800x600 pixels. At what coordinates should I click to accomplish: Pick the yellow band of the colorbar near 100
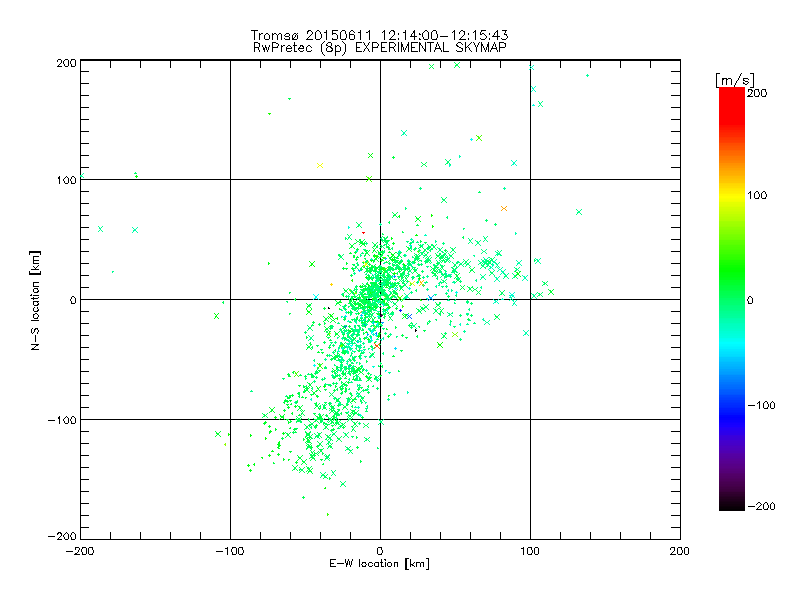[732, 196]
